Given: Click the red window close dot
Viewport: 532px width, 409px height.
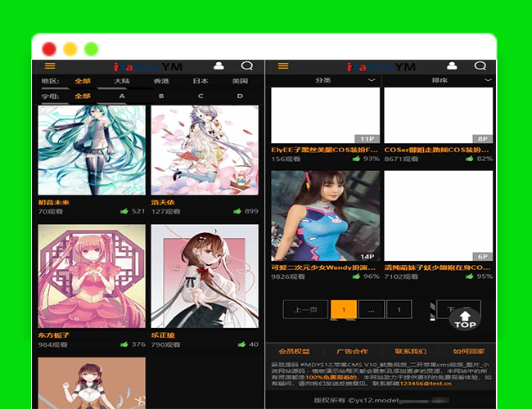Looking at the screenshot, I should point(49,49).
